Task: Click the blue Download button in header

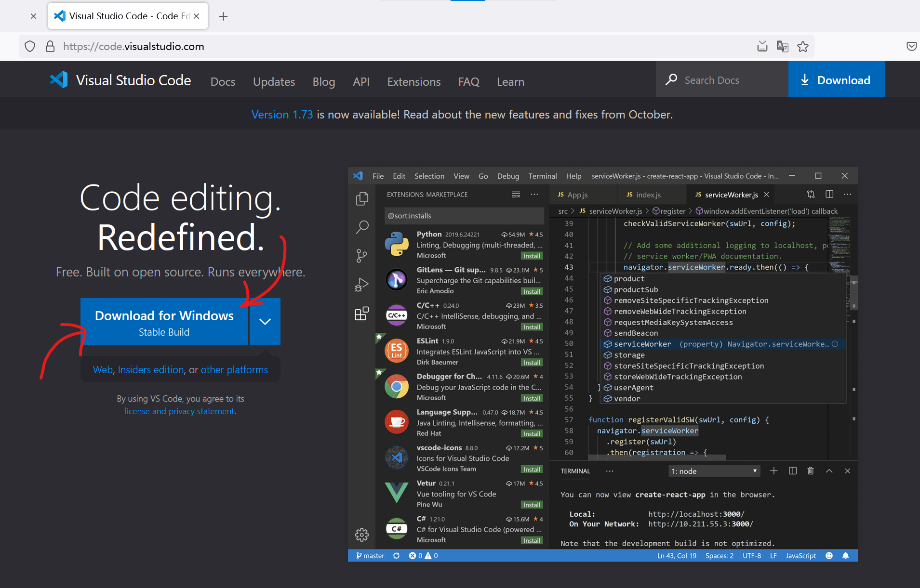Action: coord(836,80)
